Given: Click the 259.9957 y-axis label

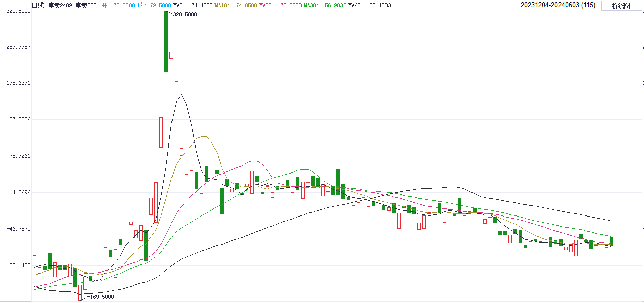Looking at the screenshot, I should (17, 47).
